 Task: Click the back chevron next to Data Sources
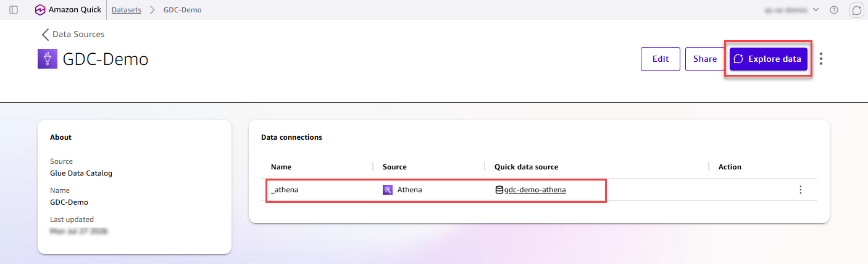45,35
